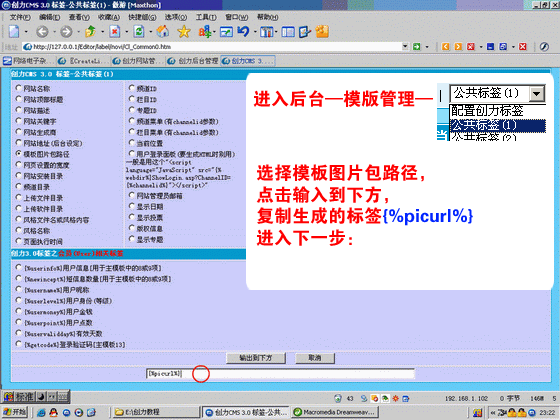The height and width of the screenshot is (420, 560).
Task: Click the Up one level icon
Action: click(x=90, y=32)
